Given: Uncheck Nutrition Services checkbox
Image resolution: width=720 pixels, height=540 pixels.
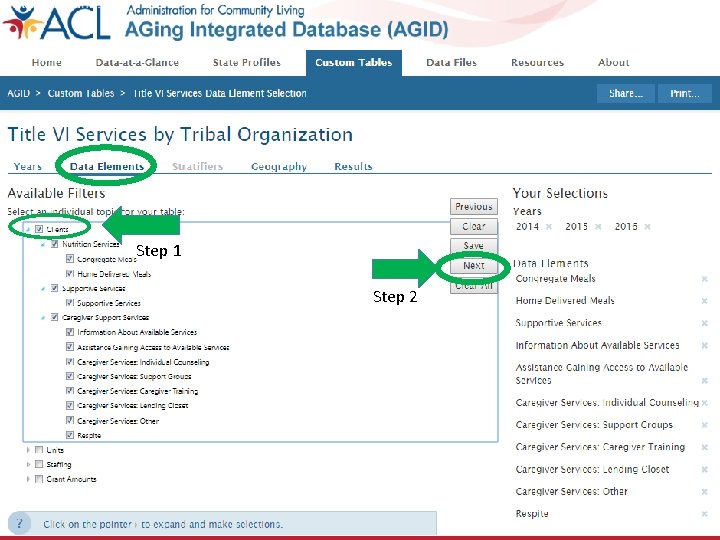Looking at the screenshot, I should click(x=54, y=244).
